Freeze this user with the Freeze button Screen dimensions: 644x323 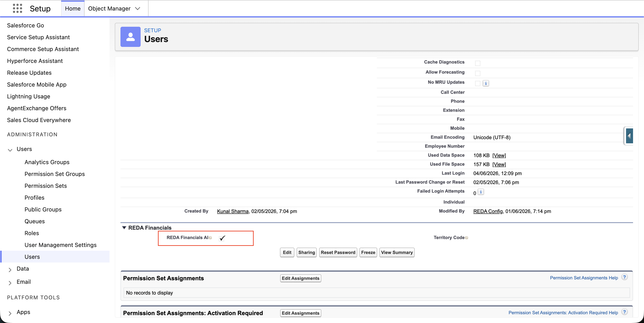tap(368, 252)
